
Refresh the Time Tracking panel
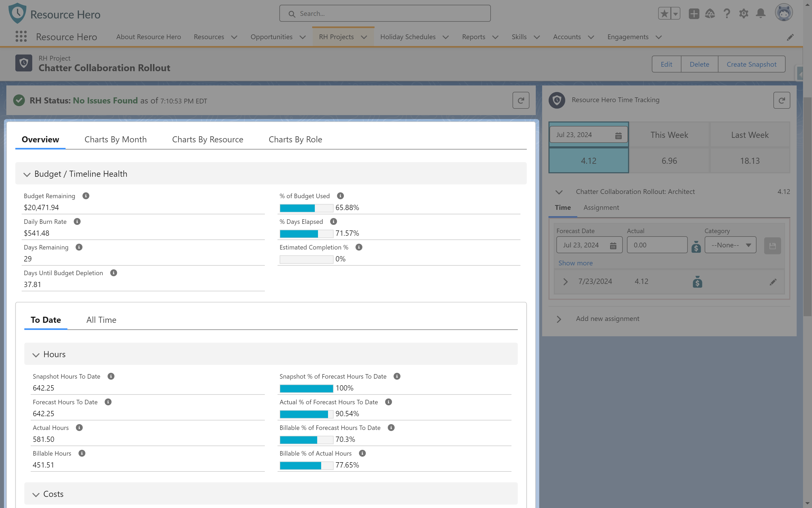tap(781, 100)
